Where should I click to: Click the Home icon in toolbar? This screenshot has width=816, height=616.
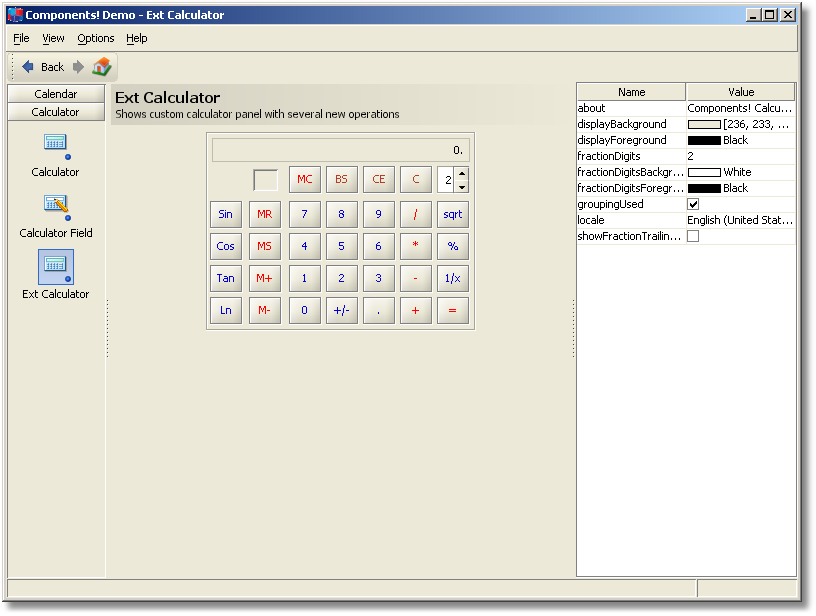[x=102, y=67]
